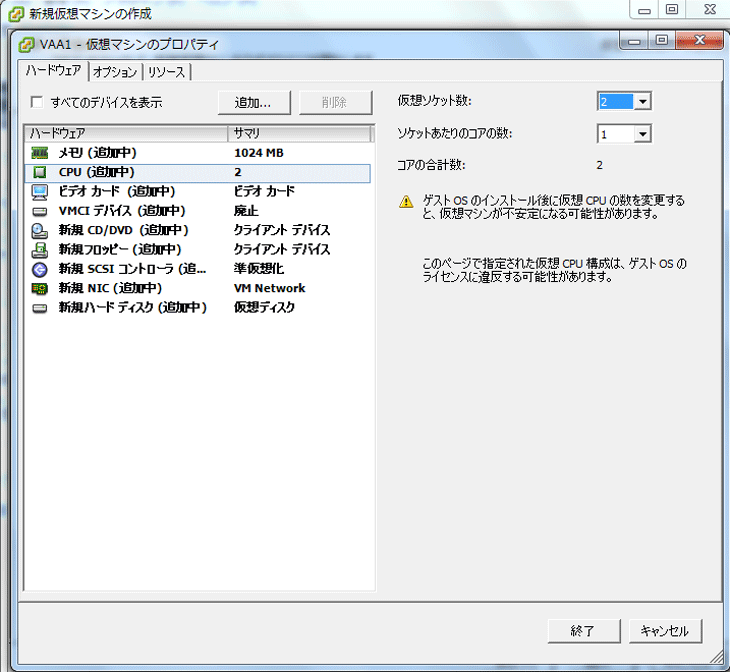Select the 新規 CD/DVD (追加中) row
Image resolution: width=730 pixels, height=672 pixels.
pos(198,231)
